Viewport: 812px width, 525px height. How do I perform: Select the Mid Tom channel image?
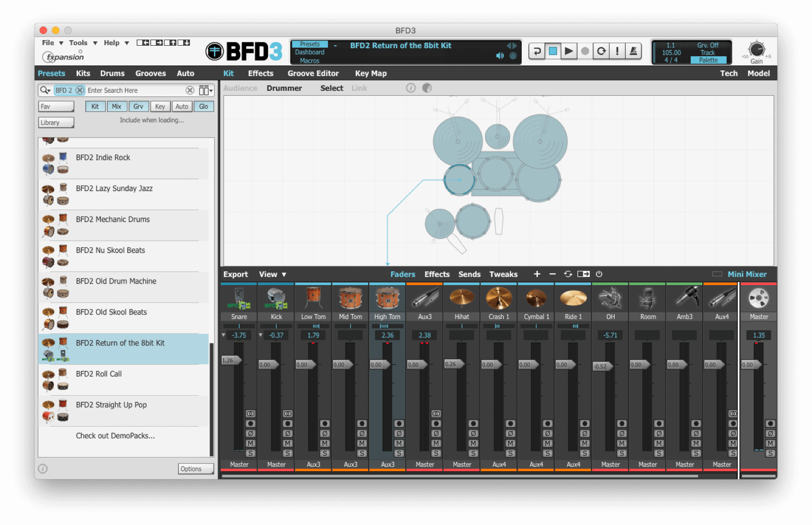[350, 298]
